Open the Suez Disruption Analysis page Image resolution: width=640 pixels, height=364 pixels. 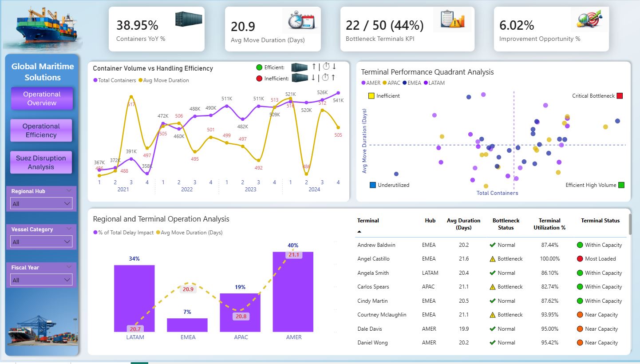click(x=41, y=162)
